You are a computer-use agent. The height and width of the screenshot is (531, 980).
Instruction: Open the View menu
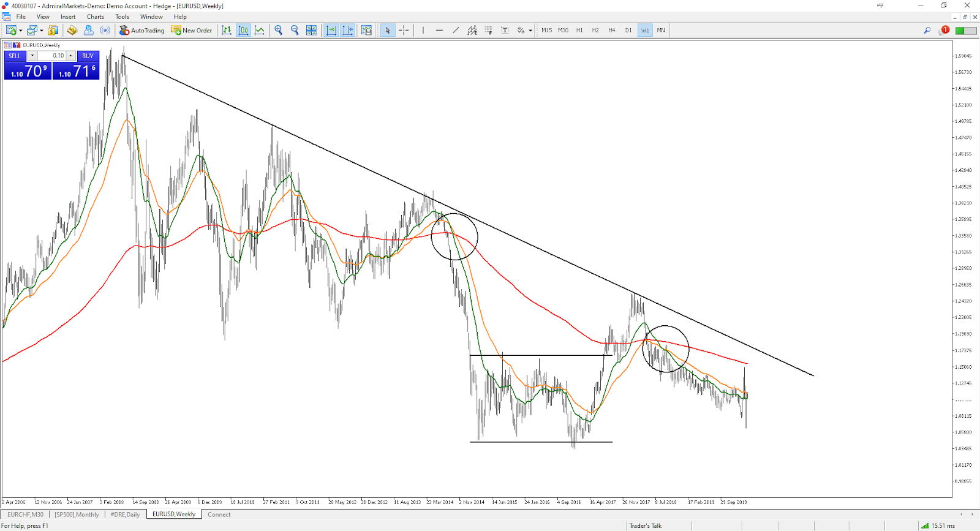43,17
